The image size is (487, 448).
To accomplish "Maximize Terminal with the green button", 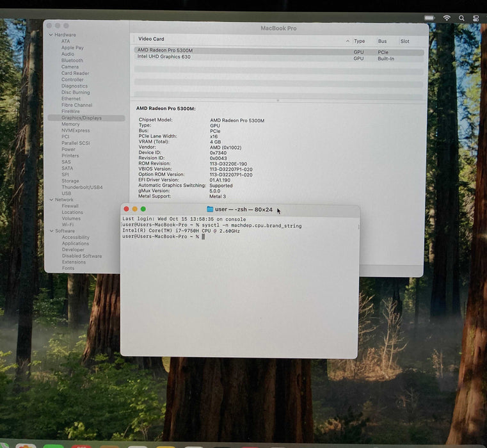I will click(143, 209).
